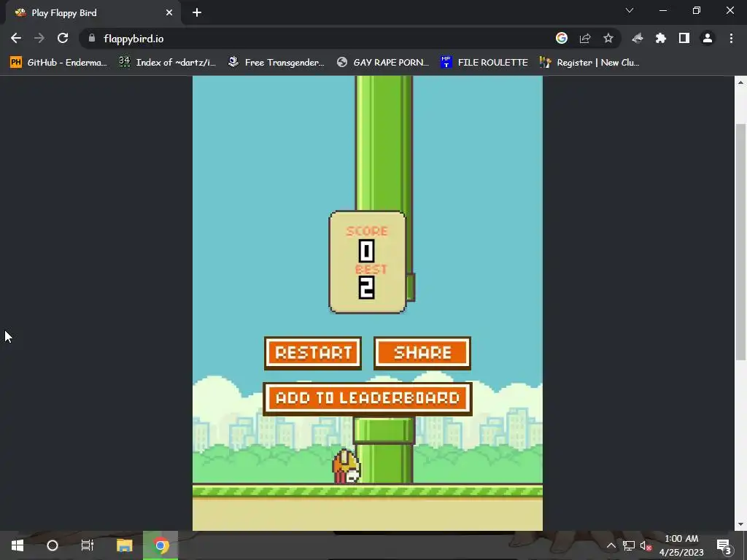The width and height of the screenshot is (747, 560).
Task: Open the notification center icon
Action: click(x=724, y=545)
